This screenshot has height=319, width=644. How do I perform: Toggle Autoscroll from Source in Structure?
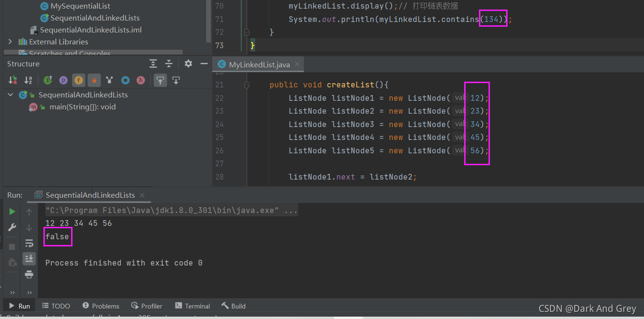click(176, 80)
